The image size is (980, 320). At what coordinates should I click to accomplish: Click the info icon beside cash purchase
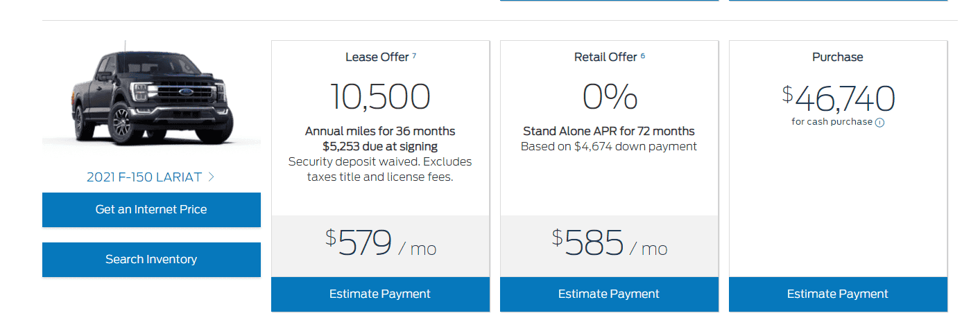click(879, 123)
